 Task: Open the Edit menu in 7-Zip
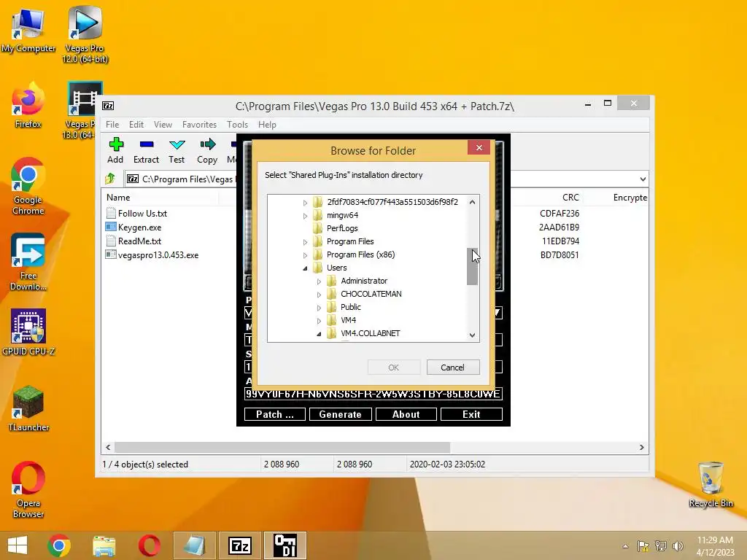point(136,124)
